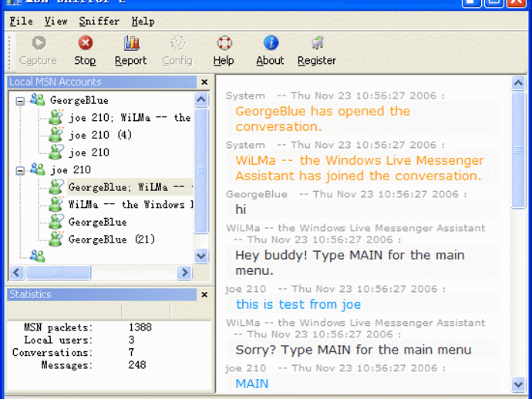Click contact icon beside 'WiLMa -- the Windows'

56,204
